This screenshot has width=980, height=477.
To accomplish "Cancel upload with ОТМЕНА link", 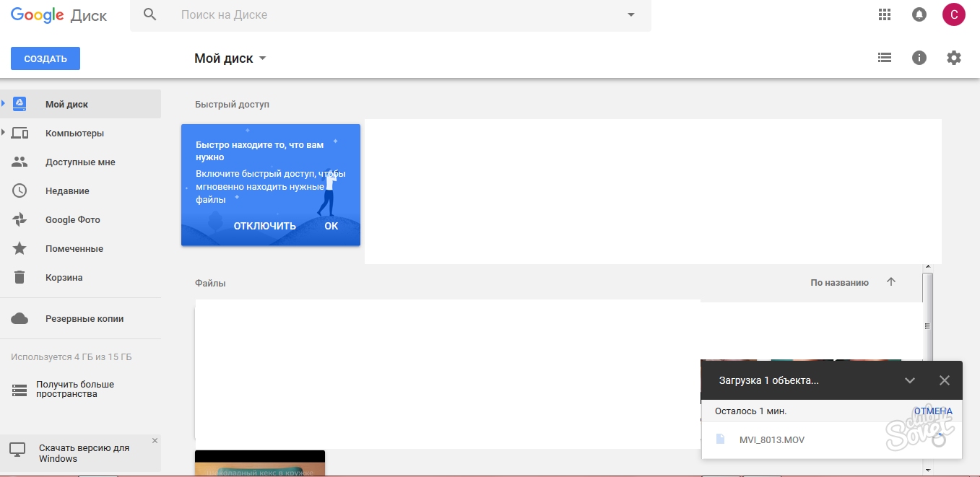I will tap(932, 411).
